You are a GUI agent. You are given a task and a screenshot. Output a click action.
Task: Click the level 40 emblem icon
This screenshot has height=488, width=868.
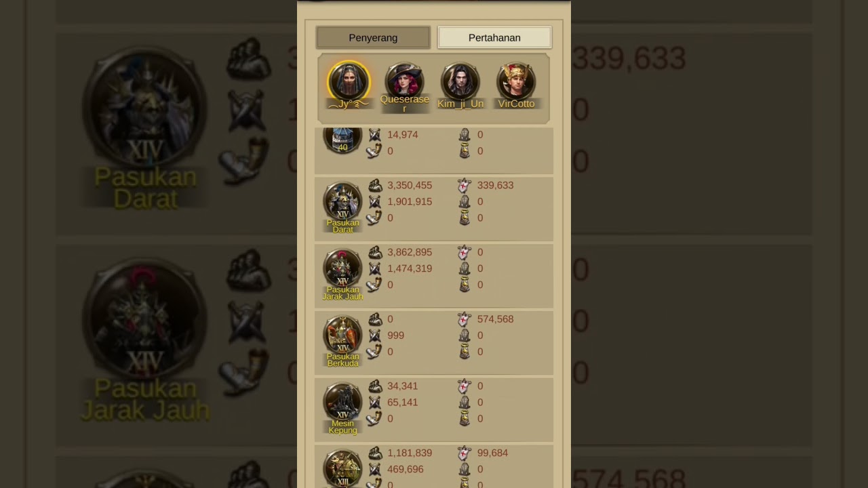342,139
